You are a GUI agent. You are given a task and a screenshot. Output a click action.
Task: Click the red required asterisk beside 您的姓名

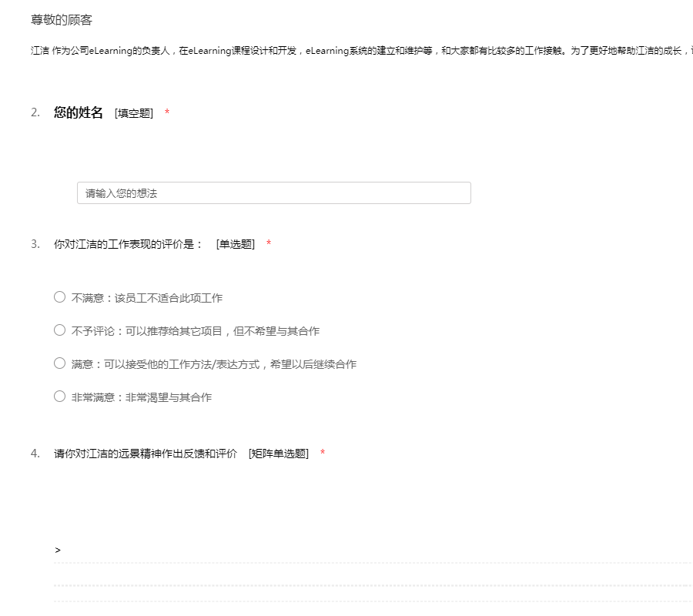[x=167, y=114]
